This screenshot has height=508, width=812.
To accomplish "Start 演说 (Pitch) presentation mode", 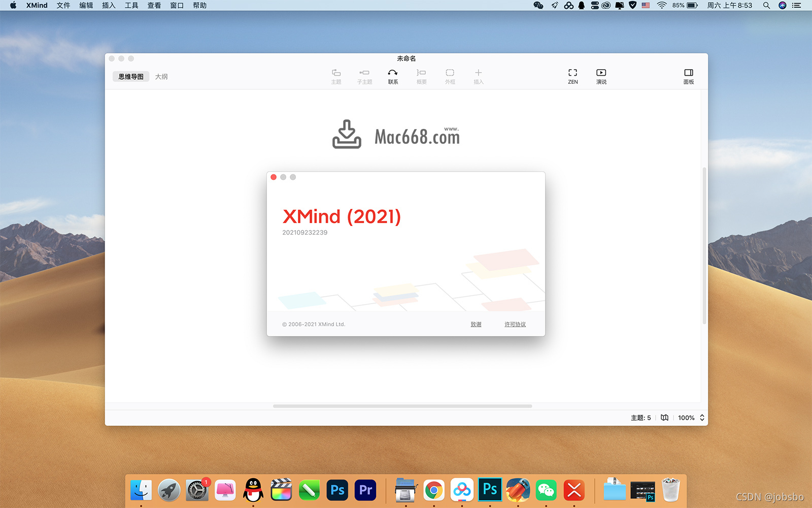I will [601, 76].
